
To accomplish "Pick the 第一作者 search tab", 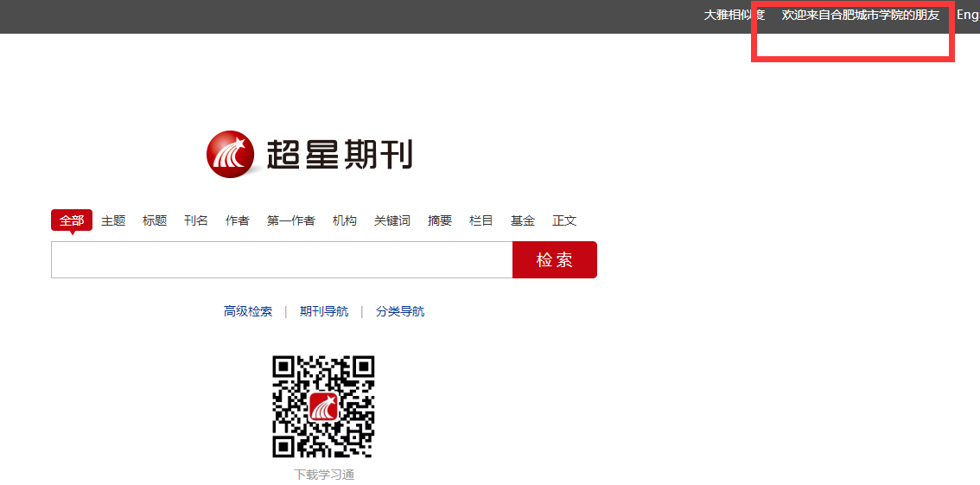I will (x=290, y=220).
